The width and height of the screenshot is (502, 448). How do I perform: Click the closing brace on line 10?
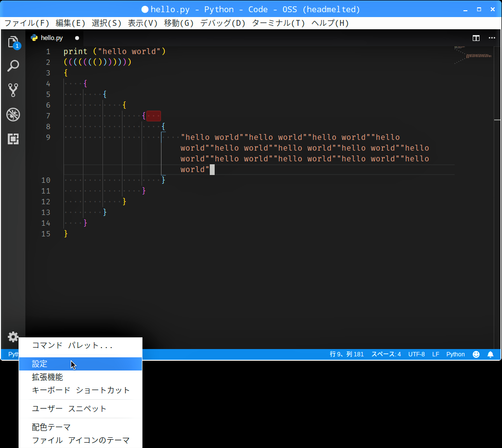pyautogui.click(x=163, y=180)
